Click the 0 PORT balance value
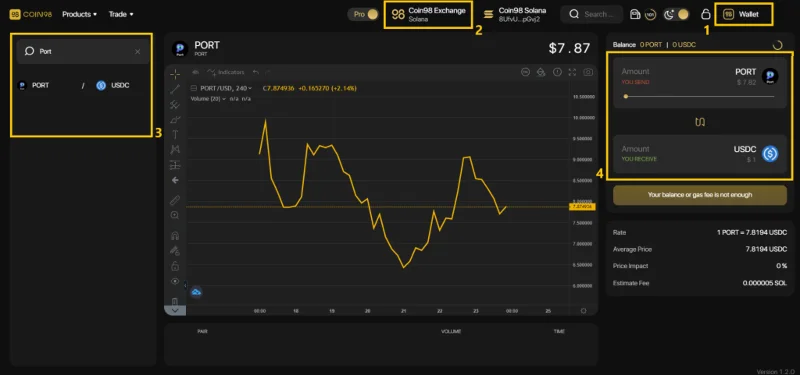 click(651, 45)
